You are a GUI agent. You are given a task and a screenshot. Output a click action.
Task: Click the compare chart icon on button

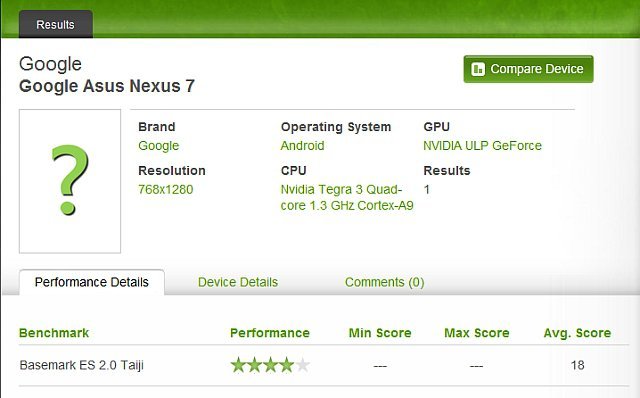478,69
